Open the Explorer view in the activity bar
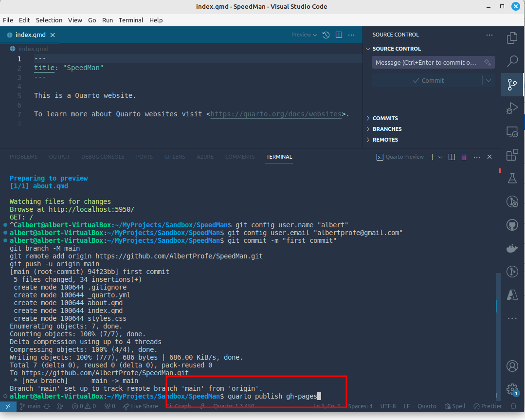The height and width of the screenshot is (420, 525). pos(512,38)
